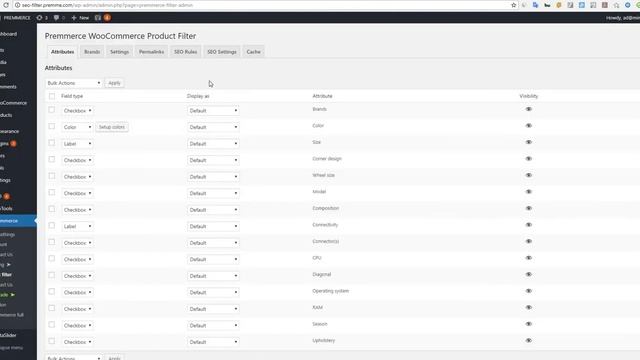Toggle the visibility eye for Season
The height and width of the screenshot is (360, 640).
(529, 324)
